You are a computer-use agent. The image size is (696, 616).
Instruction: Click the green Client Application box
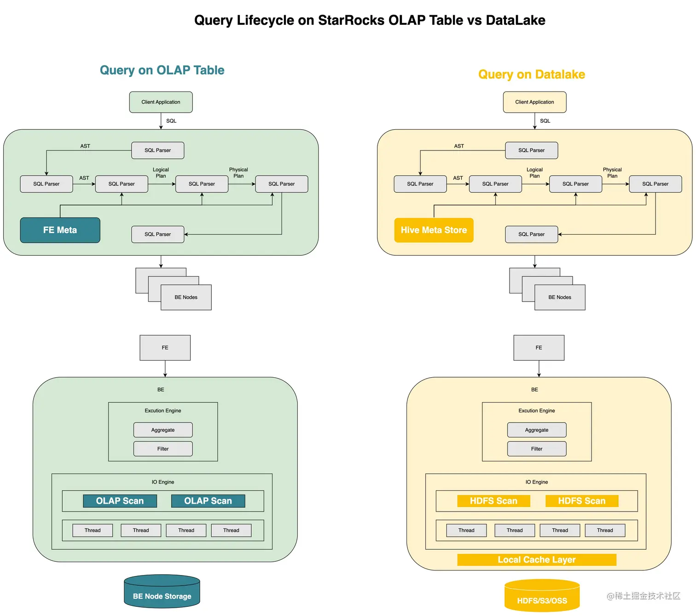(161, 102)
